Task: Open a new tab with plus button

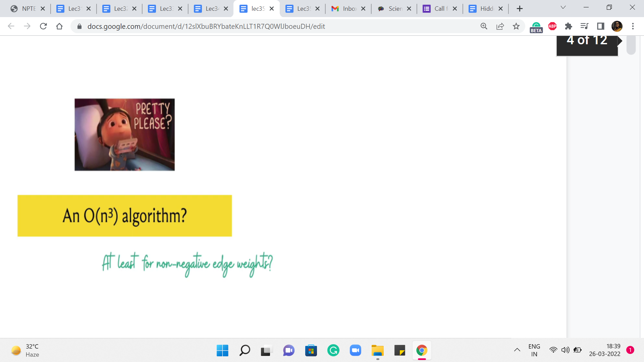Action: pos(520,9)
